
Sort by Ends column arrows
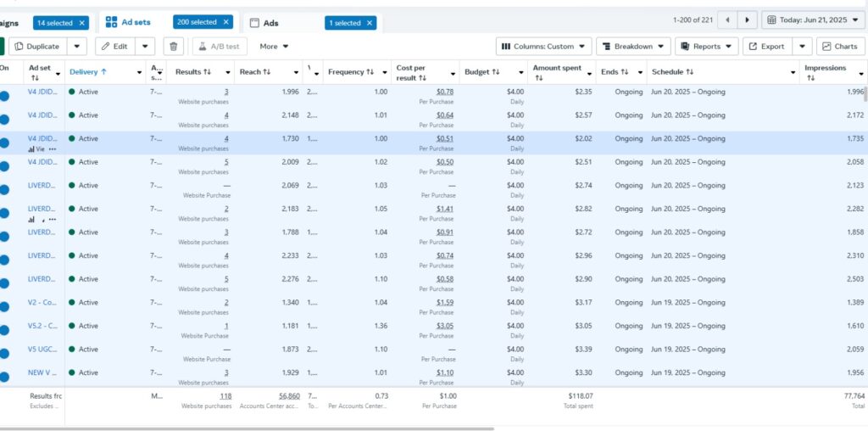point(625,72)
